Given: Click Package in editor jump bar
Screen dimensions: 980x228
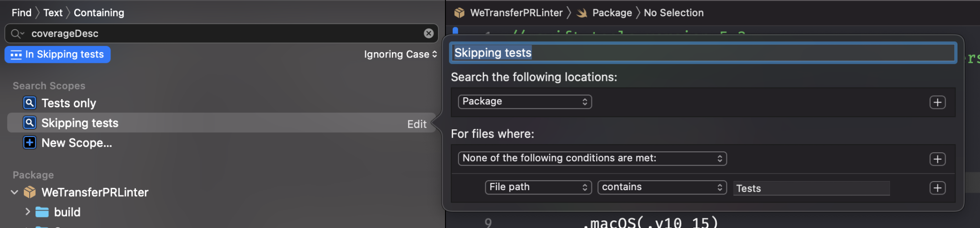Looking at the screenshot, I should coord(612,13).
